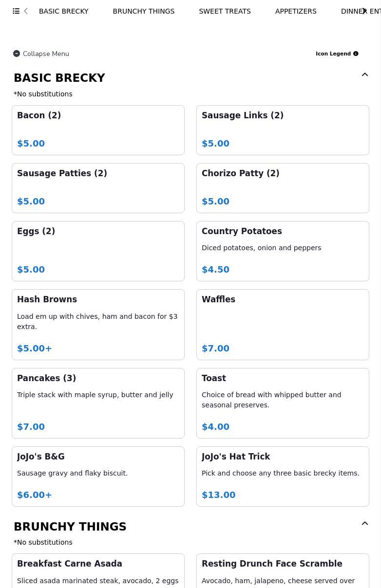Viewport: 381px width, 588px height.
Task: Open JoJo's Hat Trick item
Action: point(283,477)
